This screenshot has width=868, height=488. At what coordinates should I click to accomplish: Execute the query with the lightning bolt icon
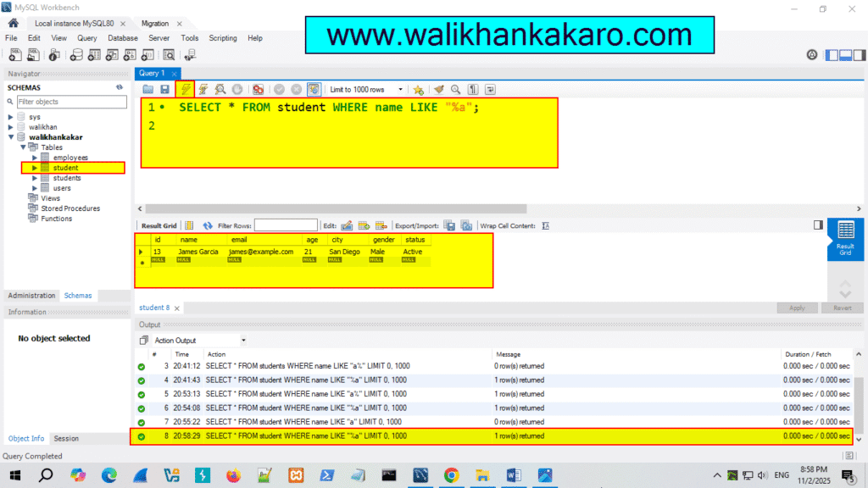point(185,89)
